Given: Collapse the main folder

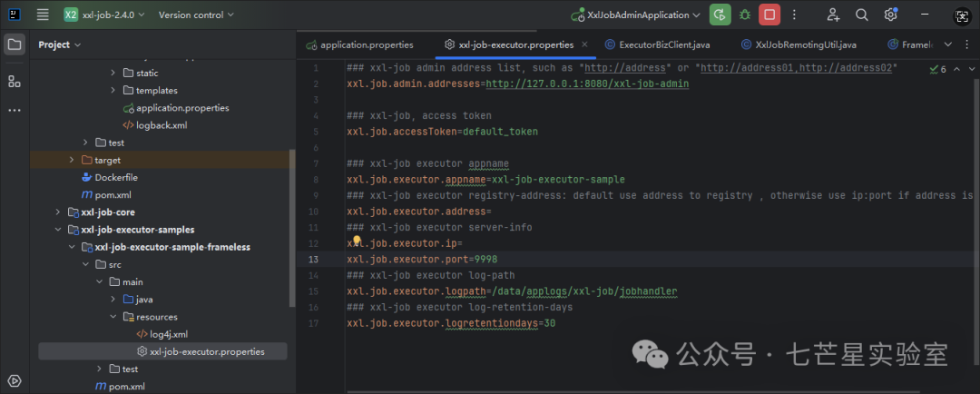Looking at the screenshot, I should tap(100, 282).
